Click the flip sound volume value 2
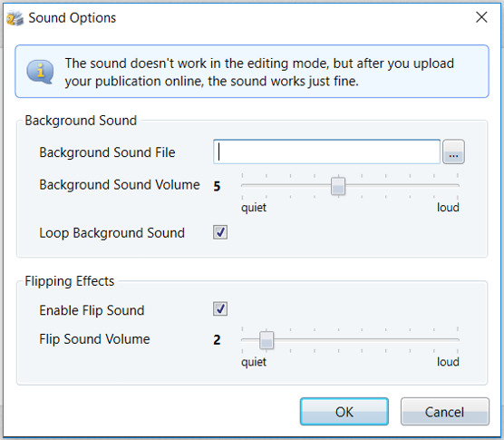504x440 pixels. 217,340
